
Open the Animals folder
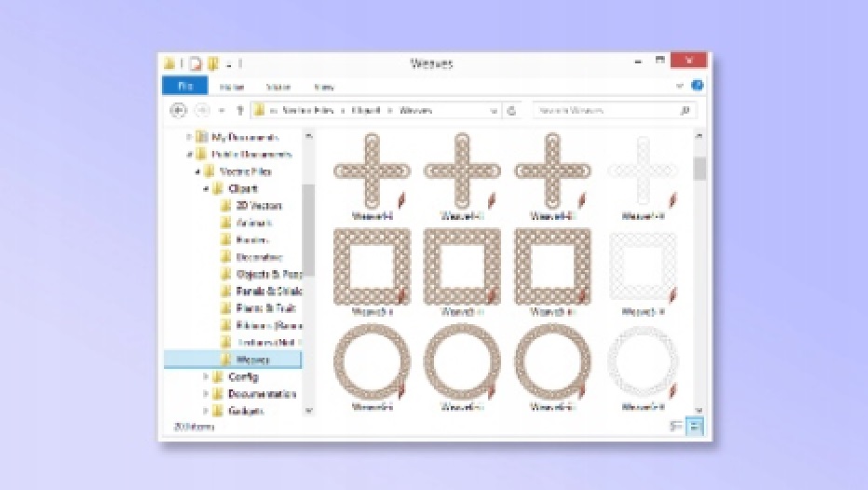(253, 224)
